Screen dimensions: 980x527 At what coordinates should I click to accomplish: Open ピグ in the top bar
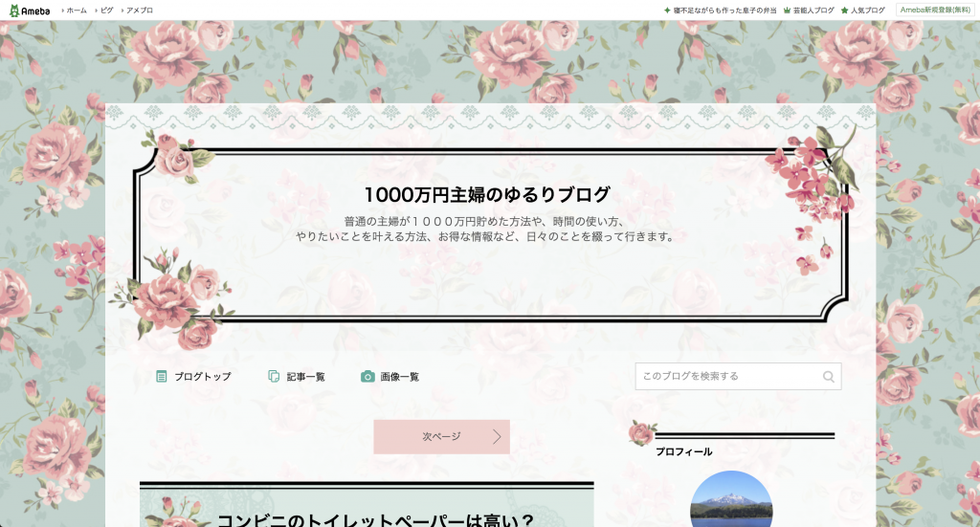point(106,10)
